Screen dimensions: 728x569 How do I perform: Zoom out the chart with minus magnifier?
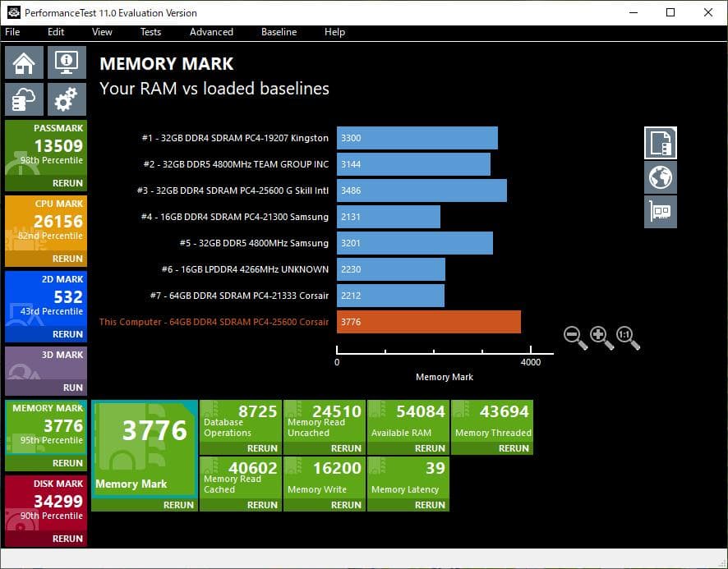(575, 337)
